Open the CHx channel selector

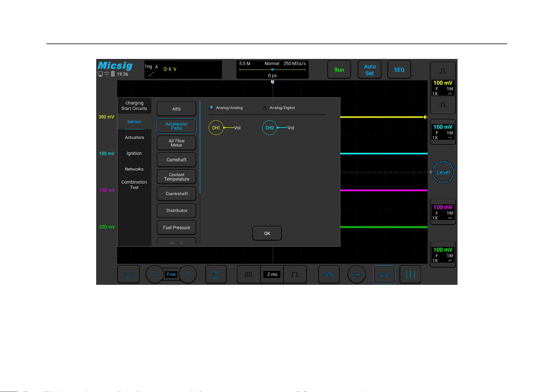pyautogui.click(x=357, y=274)
